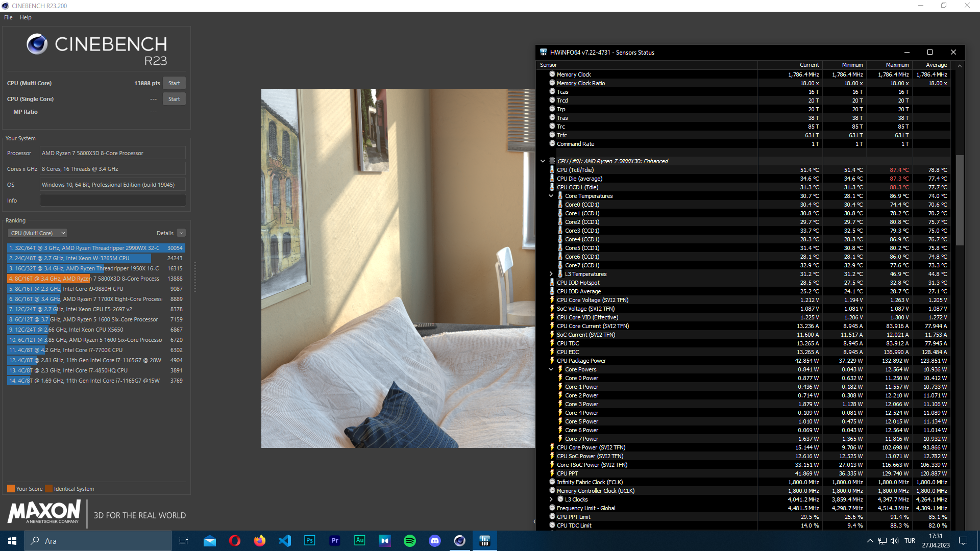Expand the ranking Details dropdown arrow
Viewport: 980px width, 551px height.
coord(181,233)
